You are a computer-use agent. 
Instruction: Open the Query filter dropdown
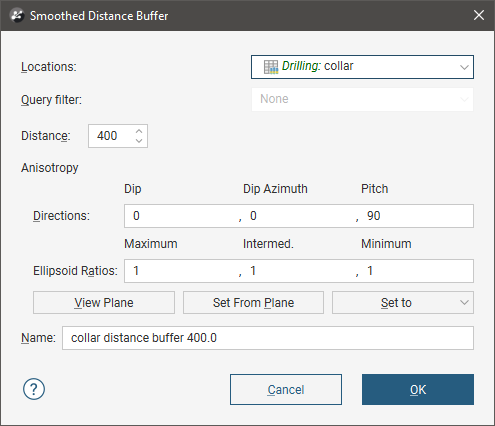pos(362,99)
